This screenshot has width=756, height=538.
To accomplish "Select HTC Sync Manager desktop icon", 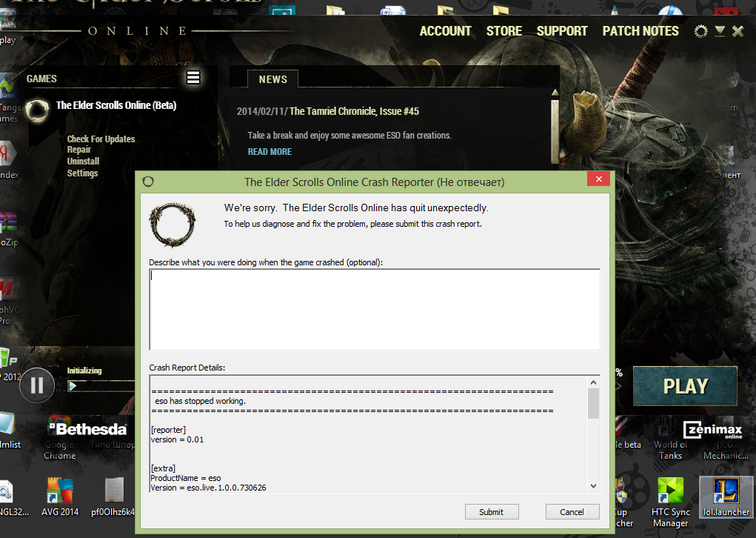I will 671,502.
